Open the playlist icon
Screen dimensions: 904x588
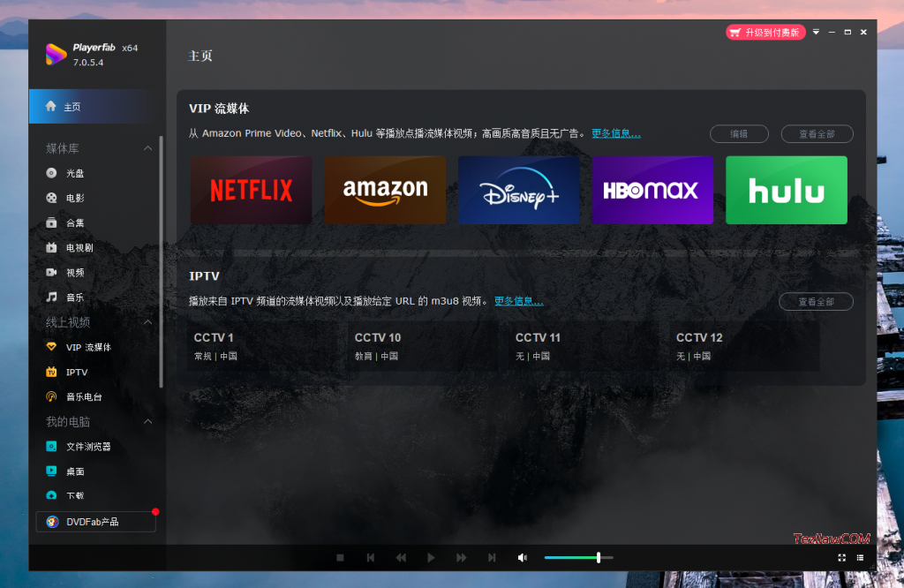[x=860, y=557]
